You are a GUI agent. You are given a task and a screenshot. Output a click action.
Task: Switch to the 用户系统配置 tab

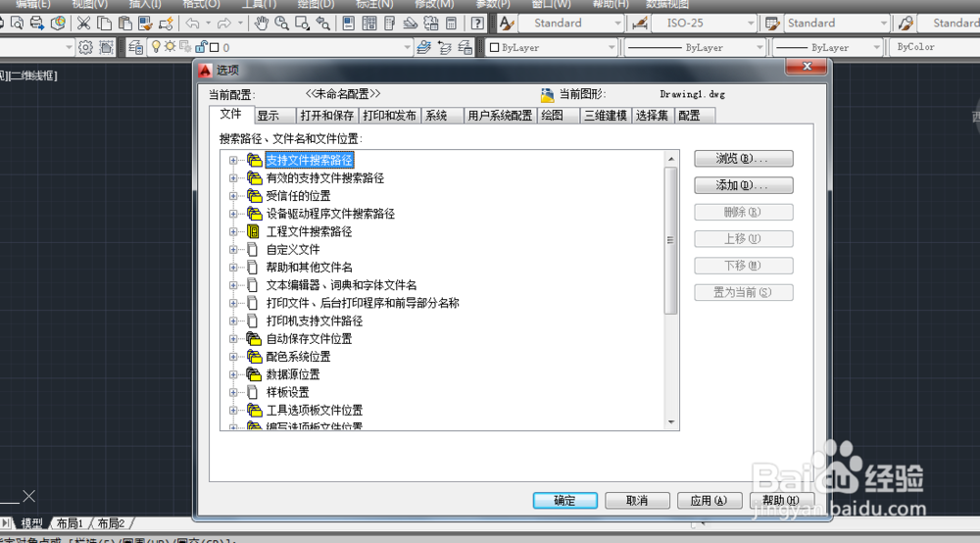pyautogui.click(x=500, y=116)
